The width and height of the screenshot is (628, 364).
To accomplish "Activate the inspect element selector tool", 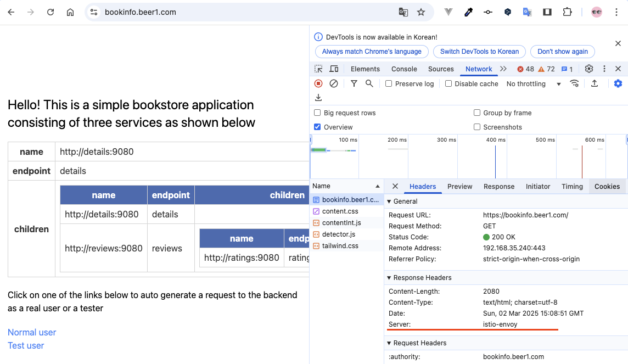I will click(x=318, y=69).
